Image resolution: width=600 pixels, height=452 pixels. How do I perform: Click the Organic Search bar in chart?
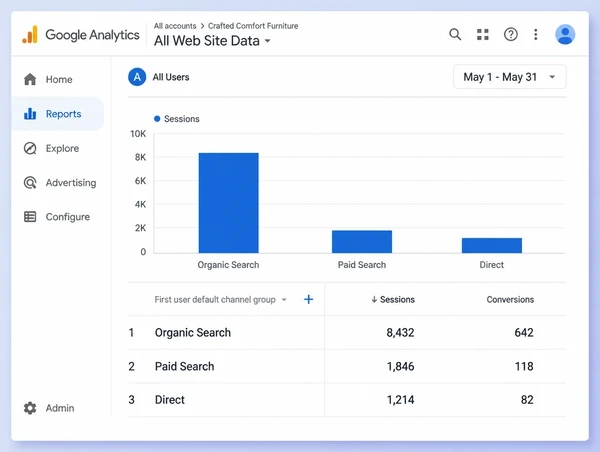tap(228, 203)
